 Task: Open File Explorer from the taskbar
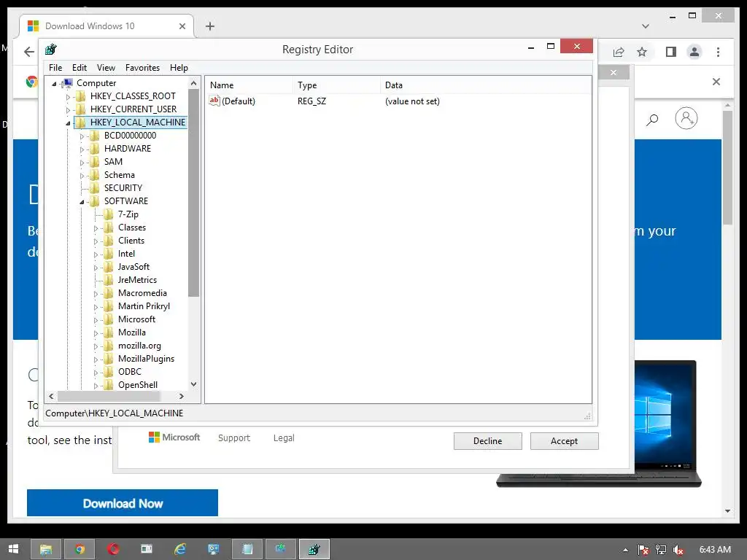point(46,549)
